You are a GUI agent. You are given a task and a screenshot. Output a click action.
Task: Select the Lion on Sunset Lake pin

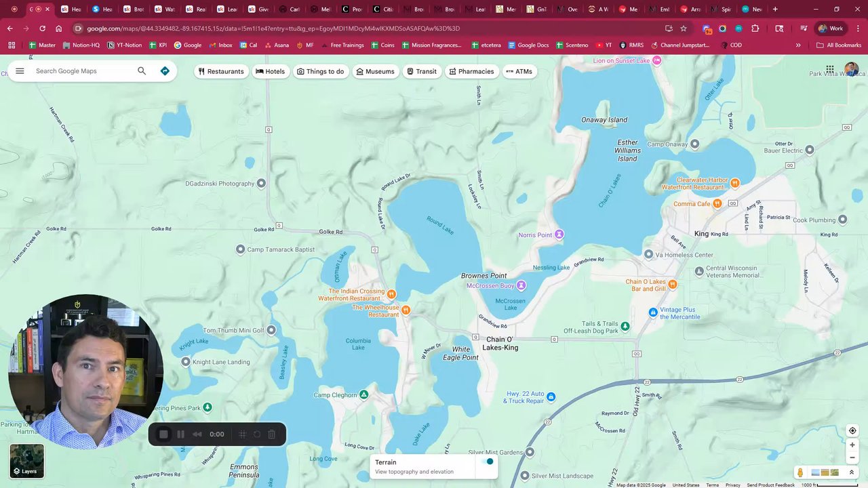(x=656, y=60)
